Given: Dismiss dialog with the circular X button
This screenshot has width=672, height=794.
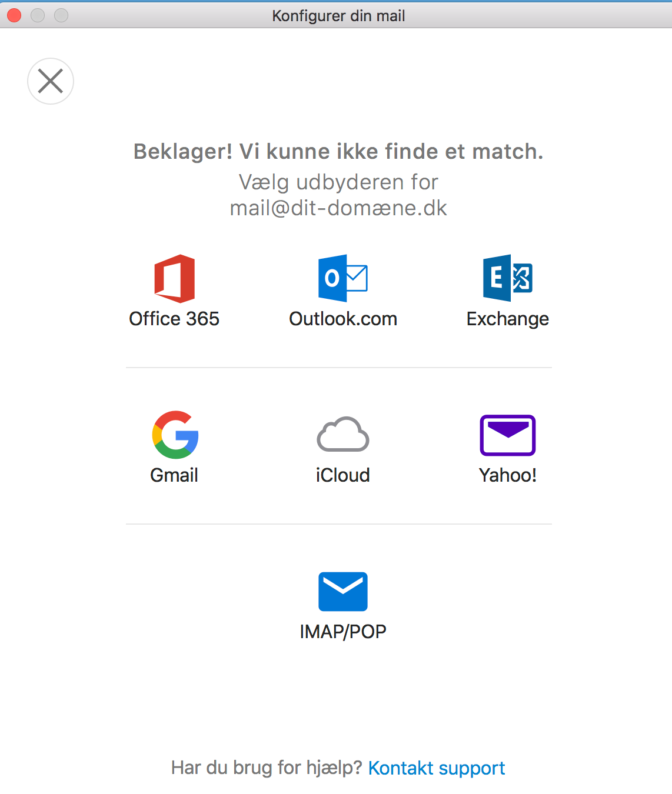Looking at the screenshot, I should [51, 81].
